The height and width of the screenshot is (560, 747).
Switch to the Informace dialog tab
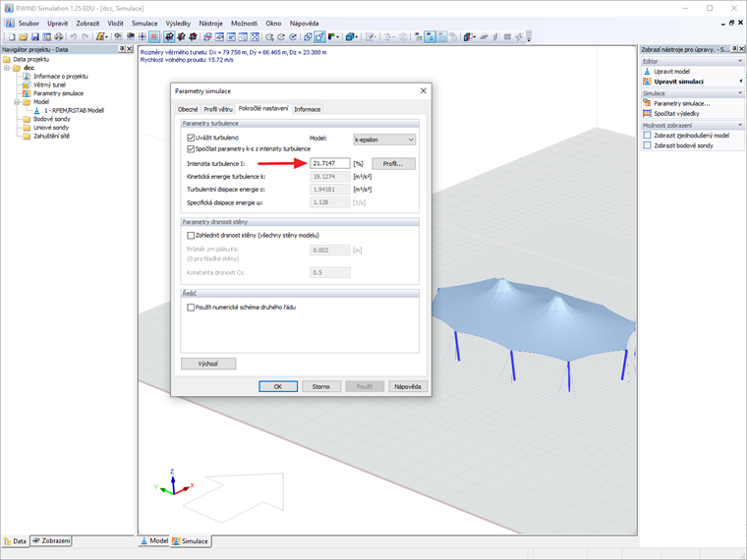(x=308, y=109)
